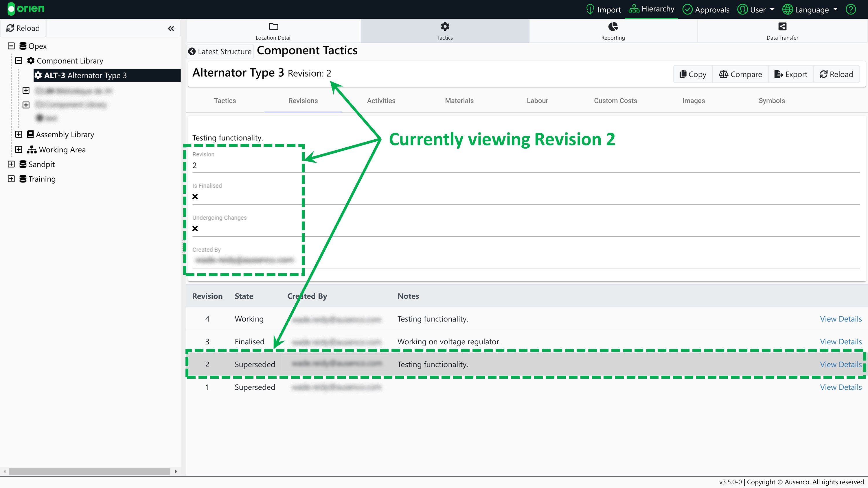
Task: Open the help question mark icon
Action: click(851, 10)
